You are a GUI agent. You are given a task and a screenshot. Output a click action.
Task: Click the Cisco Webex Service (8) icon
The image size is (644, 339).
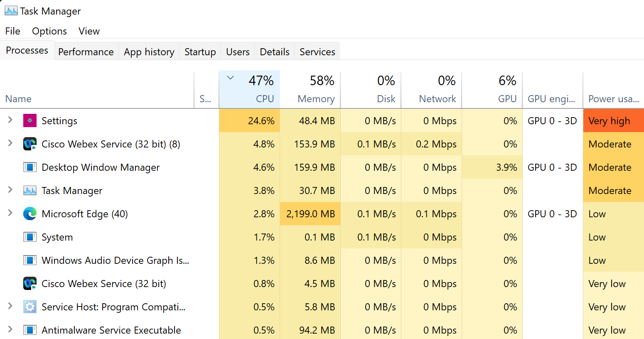pos(30,144)
